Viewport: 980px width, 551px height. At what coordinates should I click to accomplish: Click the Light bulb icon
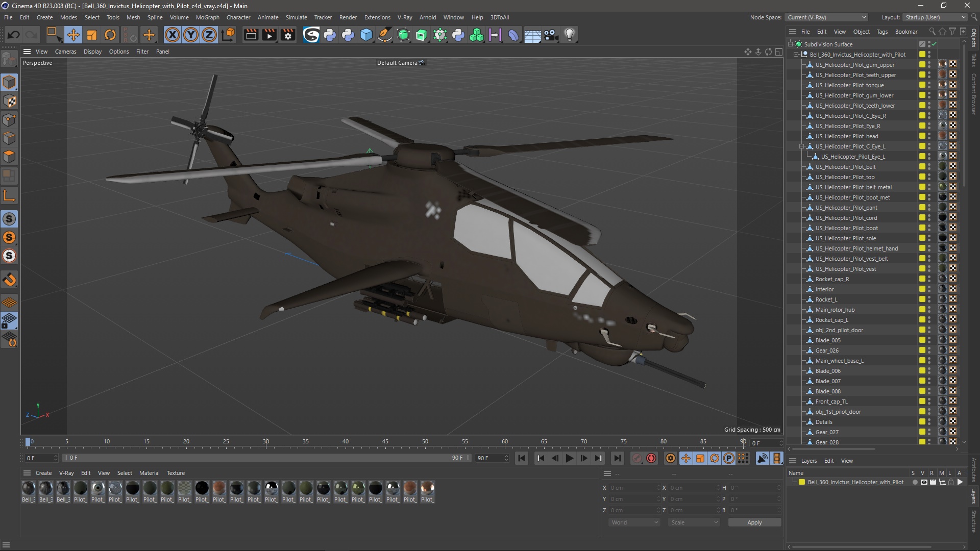570,35
